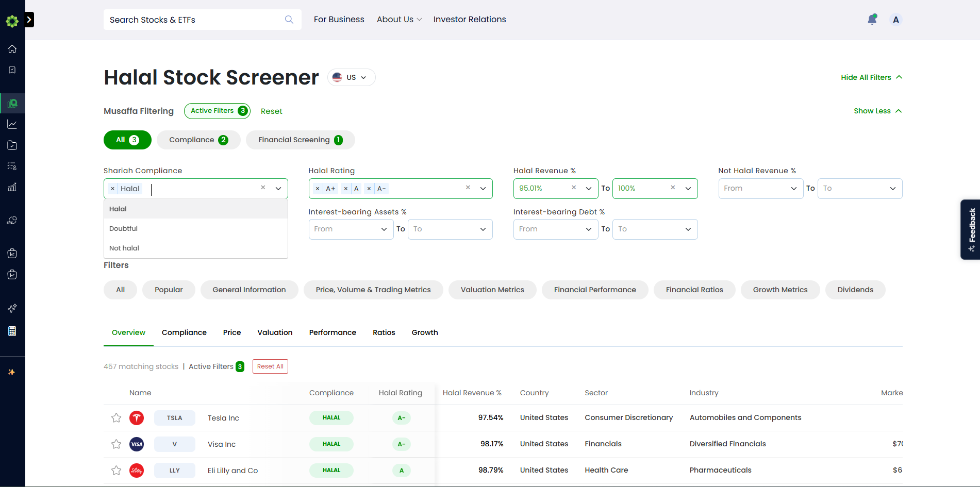
Task: Select Not halal option in compliance list
Action: pos(196,248)
